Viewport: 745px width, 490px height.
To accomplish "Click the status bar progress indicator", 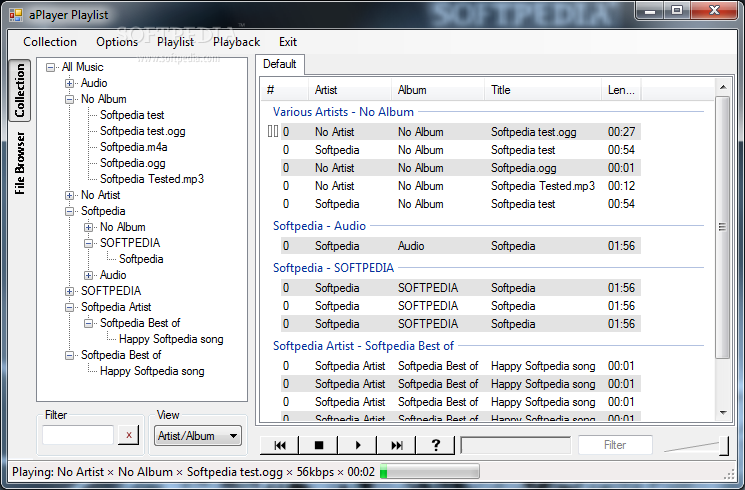I will pyautogui.click(x=430, y=472).
